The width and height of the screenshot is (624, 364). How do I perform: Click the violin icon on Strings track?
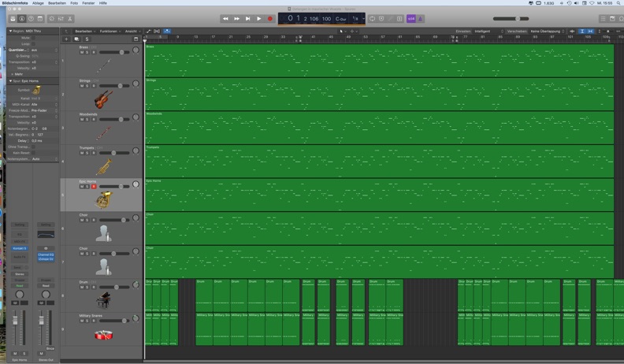(x=103, y=99)
